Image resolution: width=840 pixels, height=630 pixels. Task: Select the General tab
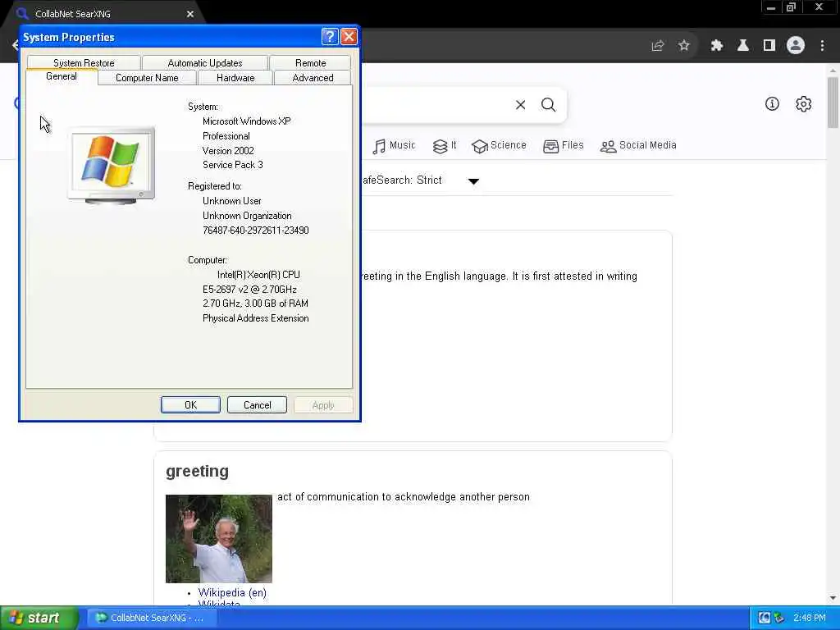[x=62, y=76]
